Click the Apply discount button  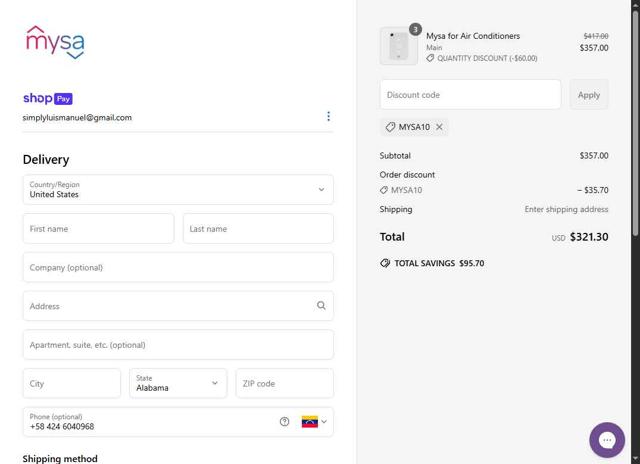tap(589, 95)
